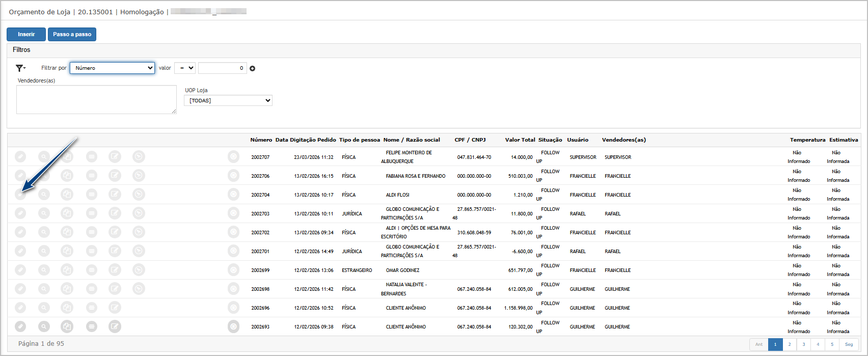
Task: Click the sixth round action icon for order 2002701
Action: 139,251
